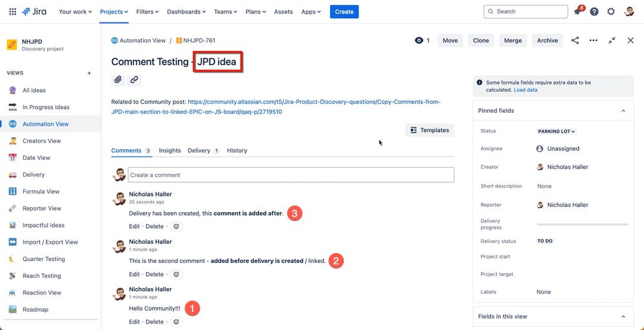
Task: Click the add link icon under the title
Action: coord(134,80)
